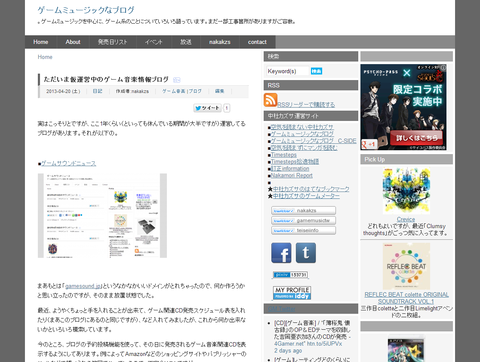Open the Crevice album link
The height and width of the screenshot is (362, 480).
406,219
